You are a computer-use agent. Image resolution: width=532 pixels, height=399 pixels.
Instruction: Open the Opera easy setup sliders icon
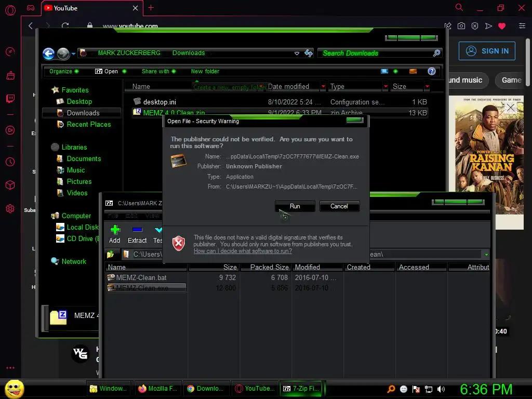pos(522,26)
